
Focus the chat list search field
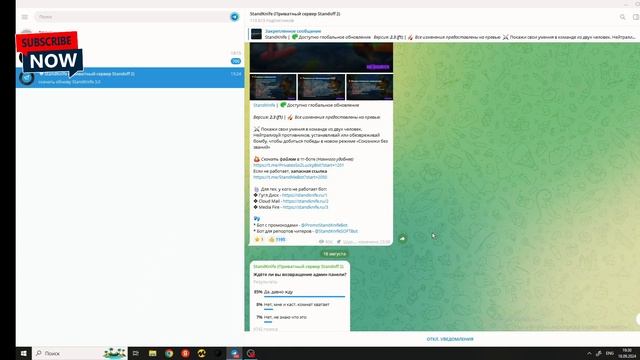click(131, 17)
